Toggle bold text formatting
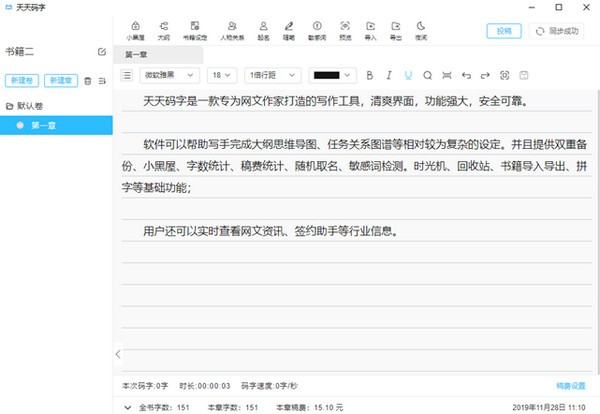The image size is (600, 414). click(370, 75)
